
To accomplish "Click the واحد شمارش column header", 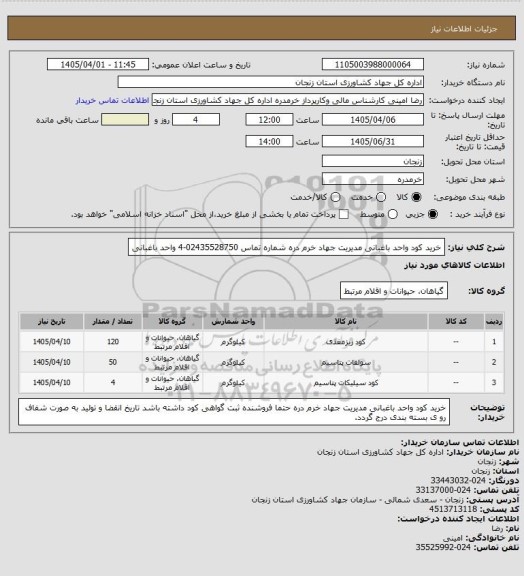I will coord(233,321).
